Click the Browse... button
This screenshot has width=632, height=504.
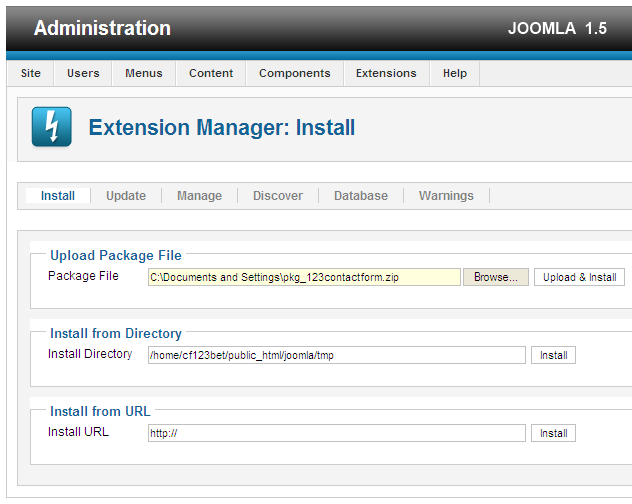[496, 277]
